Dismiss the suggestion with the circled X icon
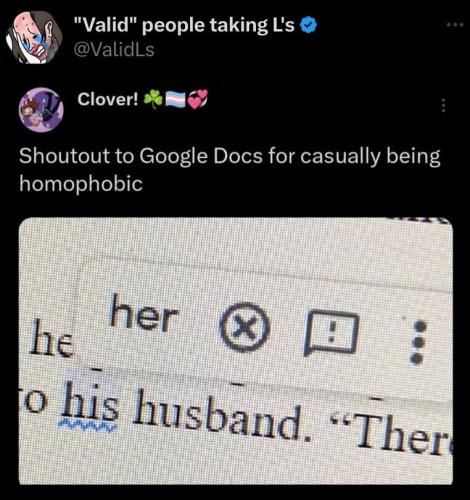 pyautogui.click(x=244, y=327)
